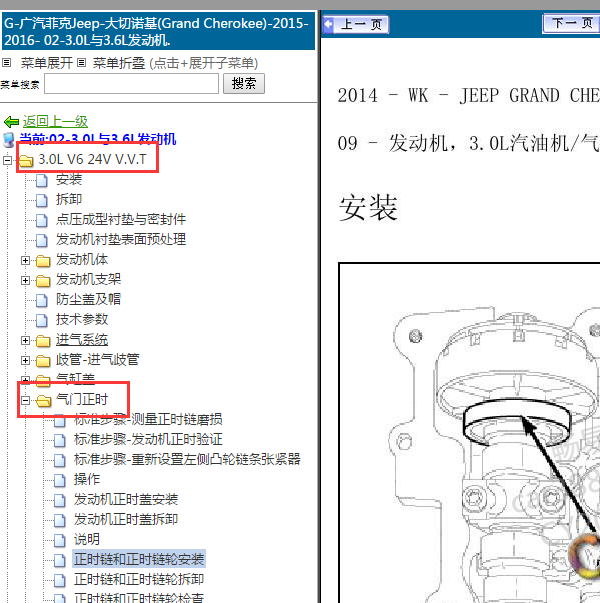Screen dimensions: 600x603
Task: Click the 搜索 button
Action: (244, 83)
